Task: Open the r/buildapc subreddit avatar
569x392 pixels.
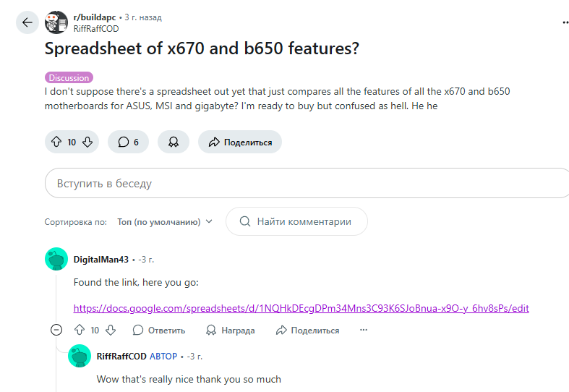Action: tap(56, 22)
